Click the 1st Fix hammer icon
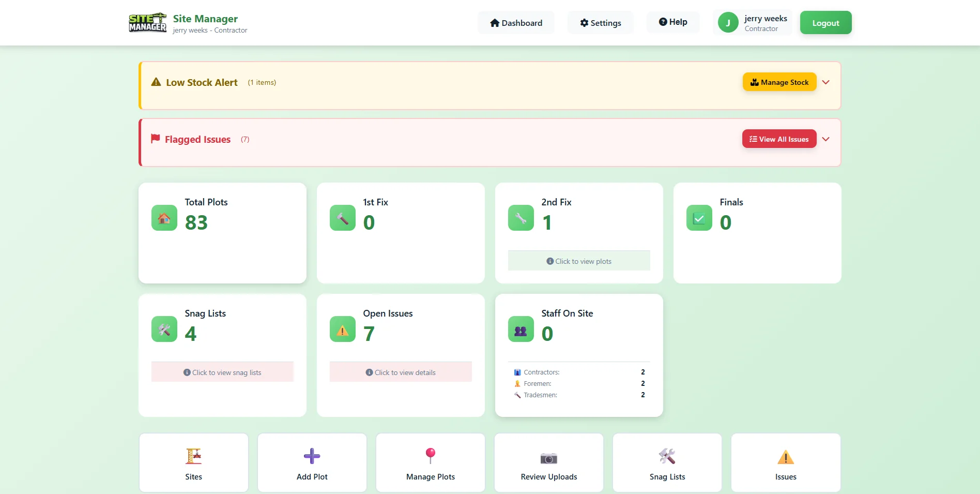Viewport: 980px width, 494px height. pos(342,218)
